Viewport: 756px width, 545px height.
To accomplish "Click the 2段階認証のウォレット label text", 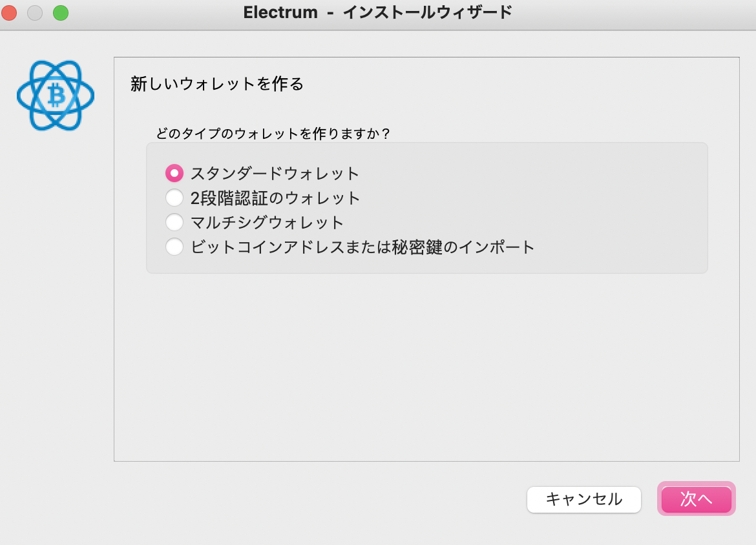I will pyautogui.click(x=275, y=198).
